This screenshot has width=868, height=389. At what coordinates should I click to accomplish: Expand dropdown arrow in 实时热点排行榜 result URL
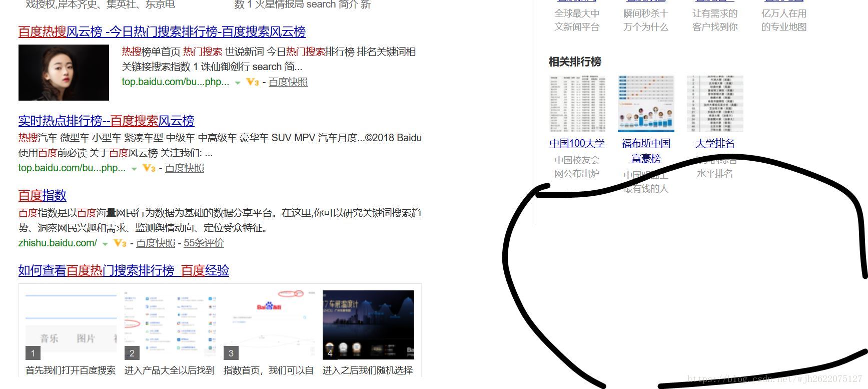click(x=134, y=169)
